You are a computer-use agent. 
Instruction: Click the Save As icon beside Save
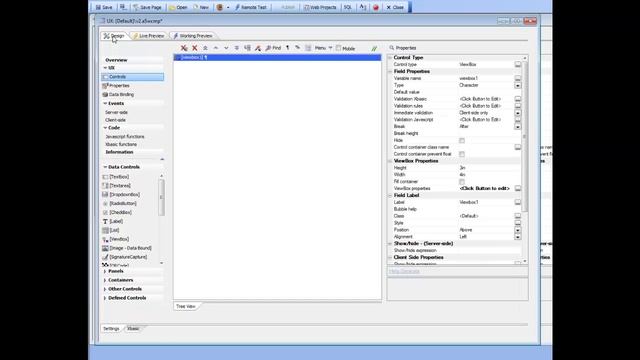click(x=123, y=7)
